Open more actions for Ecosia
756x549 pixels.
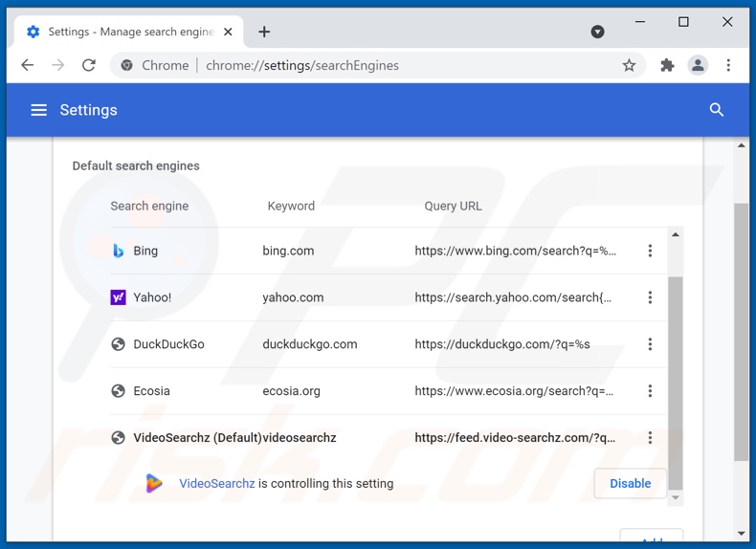coord(650,391)
